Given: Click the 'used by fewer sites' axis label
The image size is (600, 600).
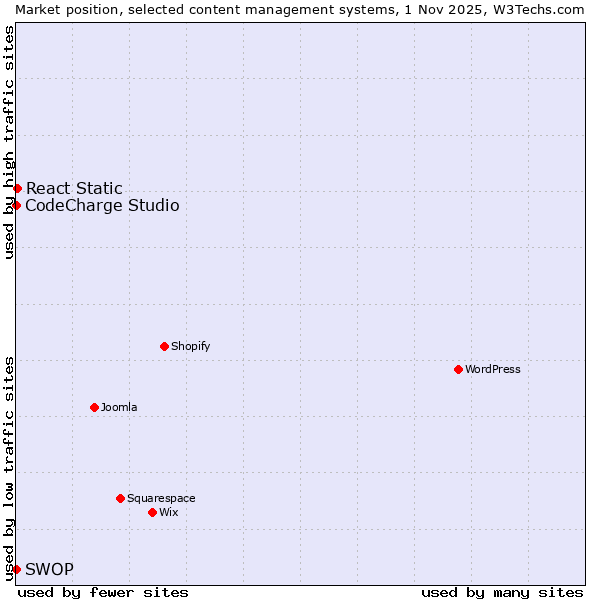Looking at the screenshot, I should 103,592.
